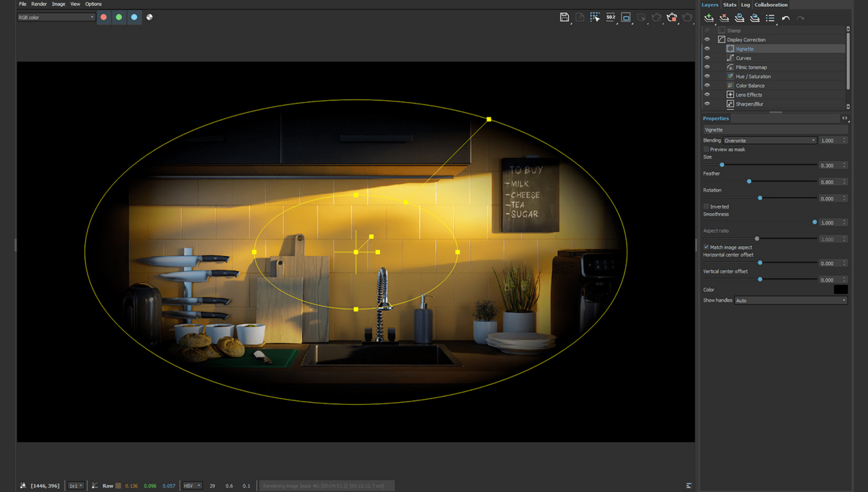Undo the last layer change
Viewport: 868px width, 492px height.
[x=786, y=18]
